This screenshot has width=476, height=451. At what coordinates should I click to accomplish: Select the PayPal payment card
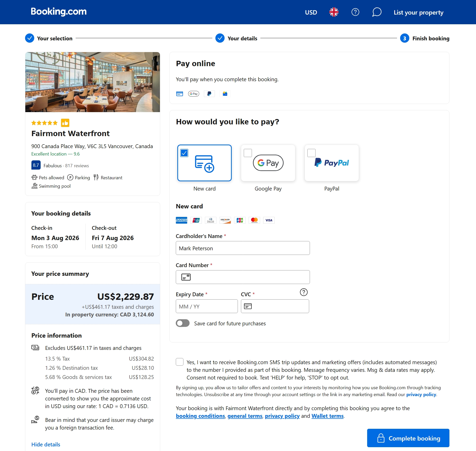(332, 163)
